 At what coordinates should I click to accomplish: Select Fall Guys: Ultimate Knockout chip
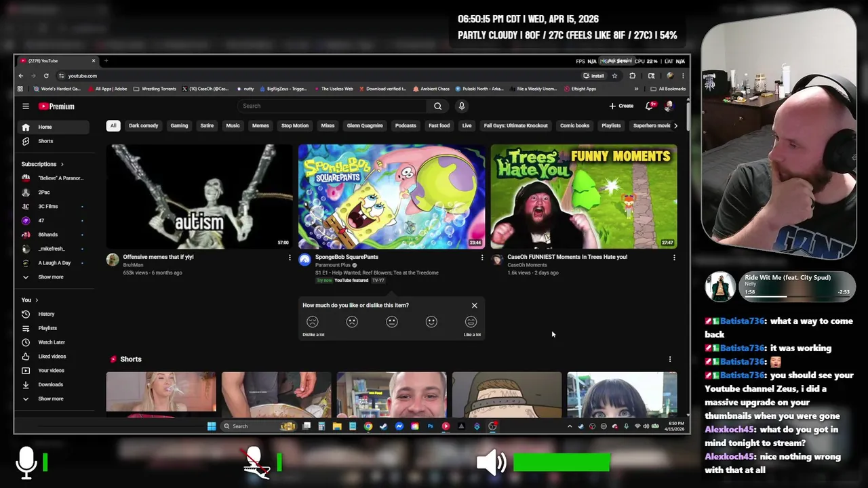515,125
